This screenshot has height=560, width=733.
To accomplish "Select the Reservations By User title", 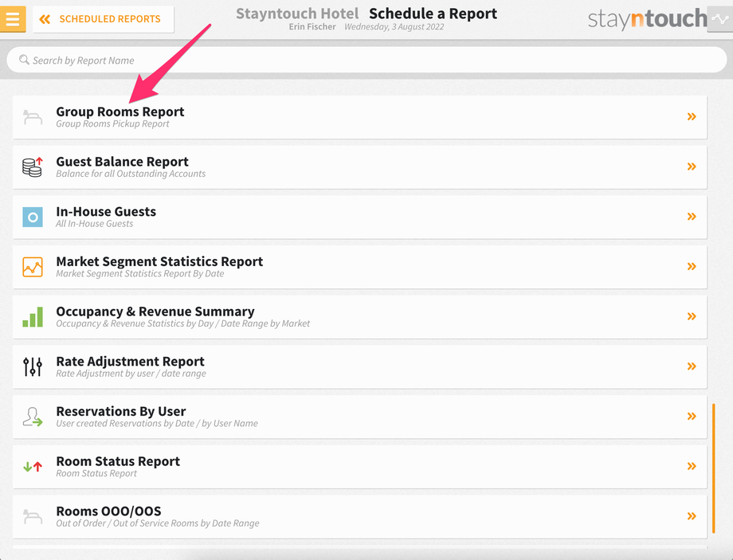I will tap(121, 411).
